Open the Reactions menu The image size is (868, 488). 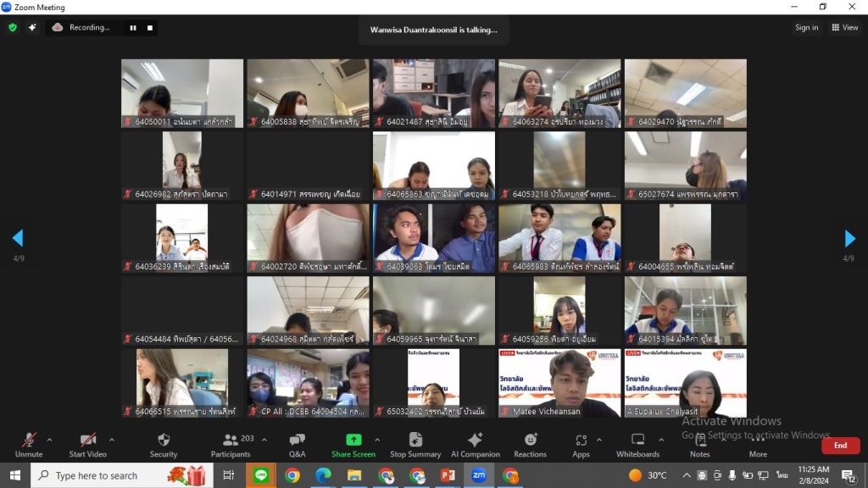530,446
